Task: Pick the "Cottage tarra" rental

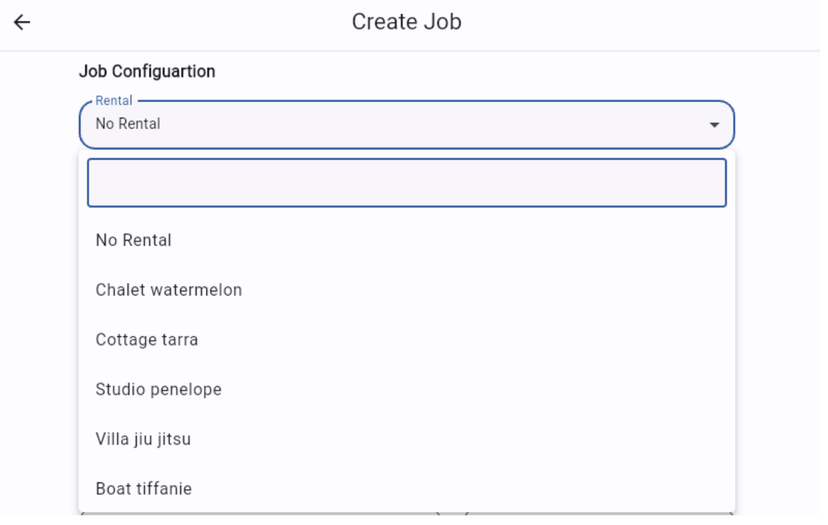Action: pyautogui.click(x=147, y=340)
